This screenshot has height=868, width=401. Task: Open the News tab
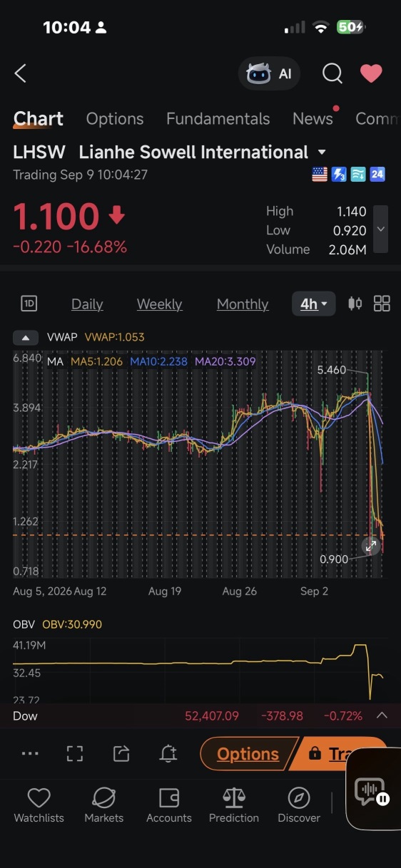313,118
